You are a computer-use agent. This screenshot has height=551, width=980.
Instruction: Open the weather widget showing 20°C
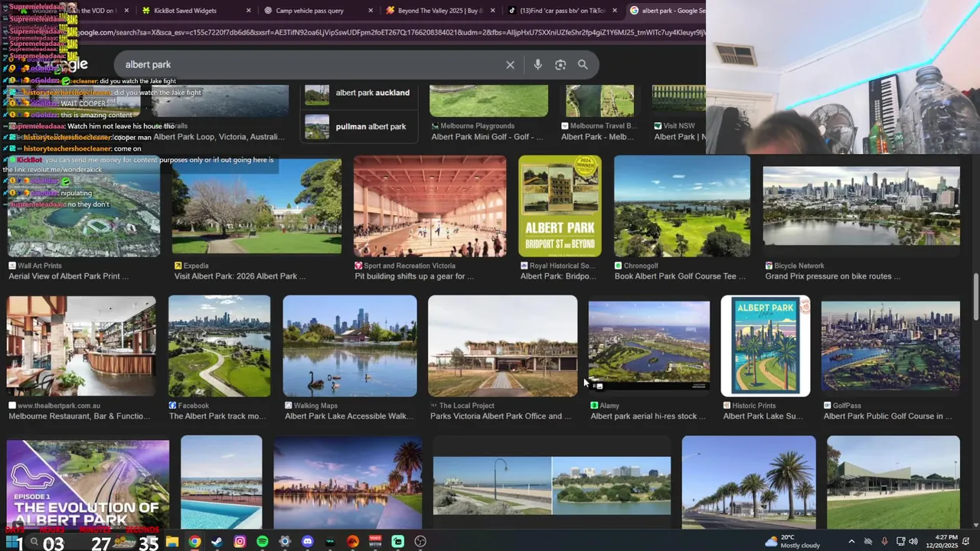click(793, 541)
